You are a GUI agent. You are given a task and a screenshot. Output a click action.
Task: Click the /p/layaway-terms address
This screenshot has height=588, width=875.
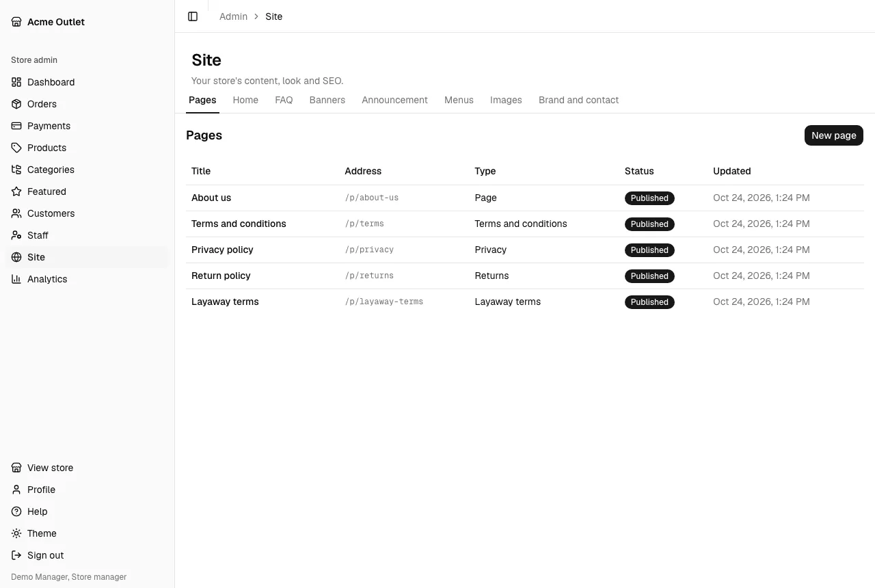click(x=384, y=302)
